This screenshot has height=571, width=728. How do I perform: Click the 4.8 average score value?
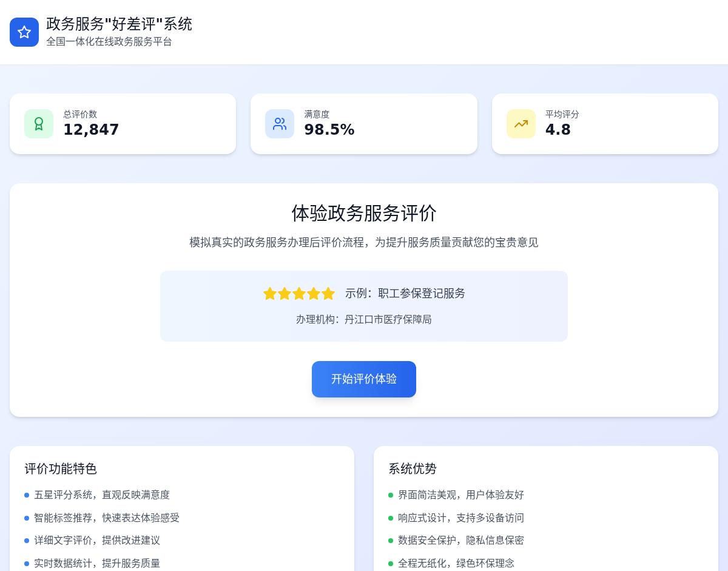558,130
